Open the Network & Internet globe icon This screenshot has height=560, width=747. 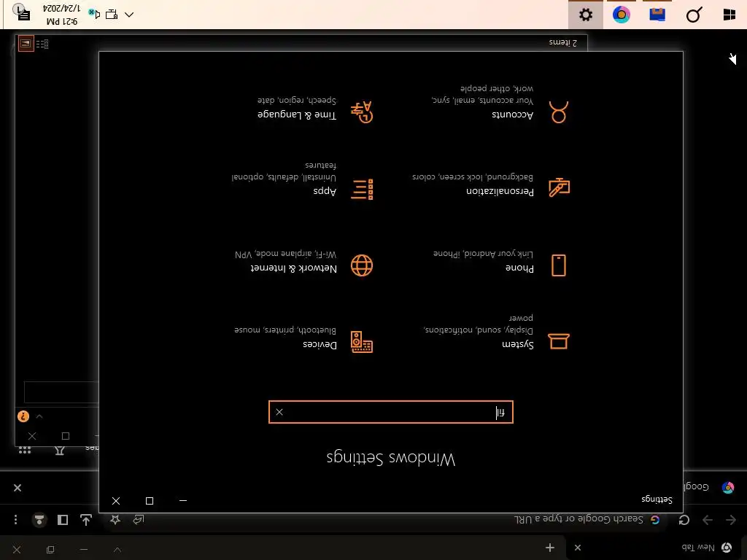pos(362,265)
